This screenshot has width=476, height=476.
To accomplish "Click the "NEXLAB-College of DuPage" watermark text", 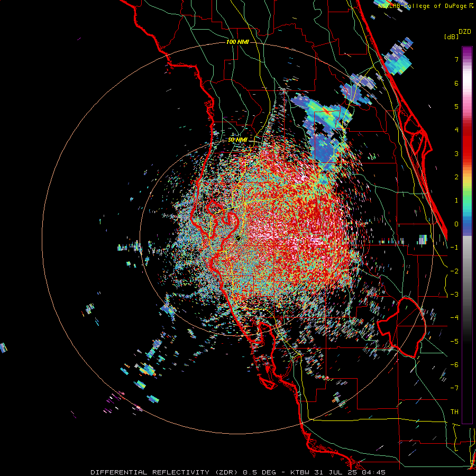I will coord(423,6).
